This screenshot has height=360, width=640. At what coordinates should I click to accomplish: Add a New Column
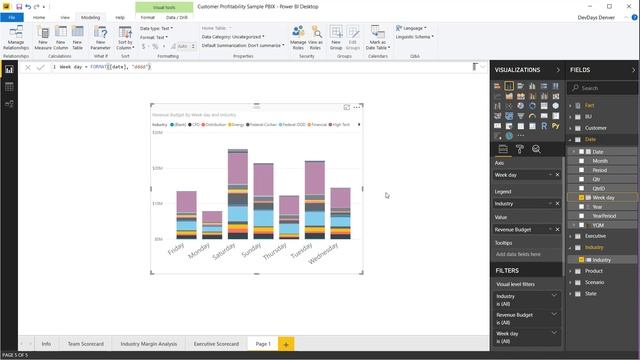point(60,37)
